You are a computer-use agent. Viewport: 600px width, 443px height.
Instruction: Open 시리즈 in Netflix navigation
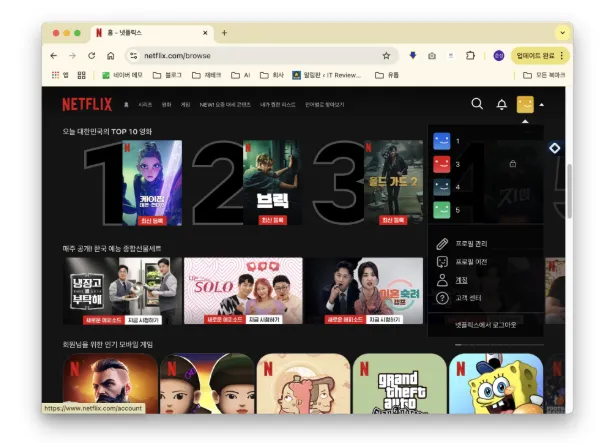tap(145, 104)
